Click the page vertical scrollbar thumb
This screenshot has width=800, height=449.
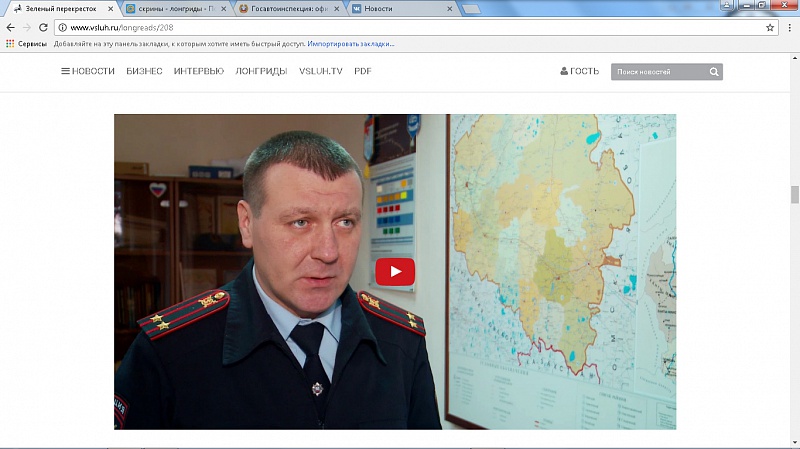click(x=794, y=194)
